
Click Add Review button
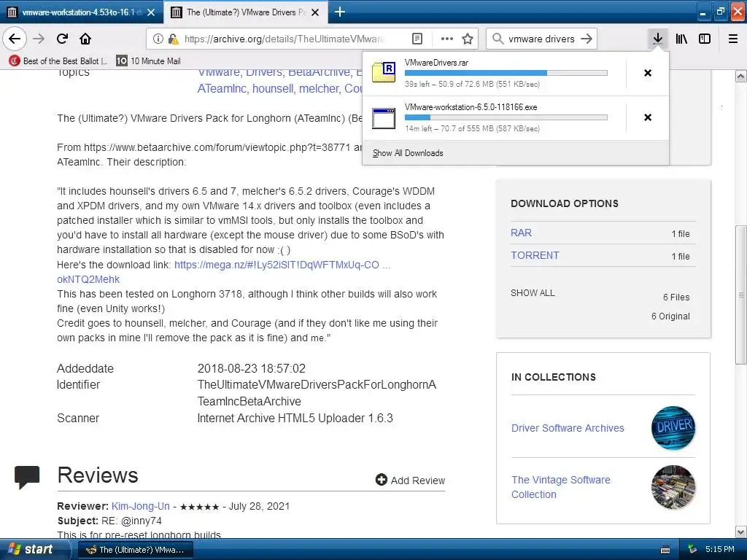pyautogui.click(x=410, y=480)
